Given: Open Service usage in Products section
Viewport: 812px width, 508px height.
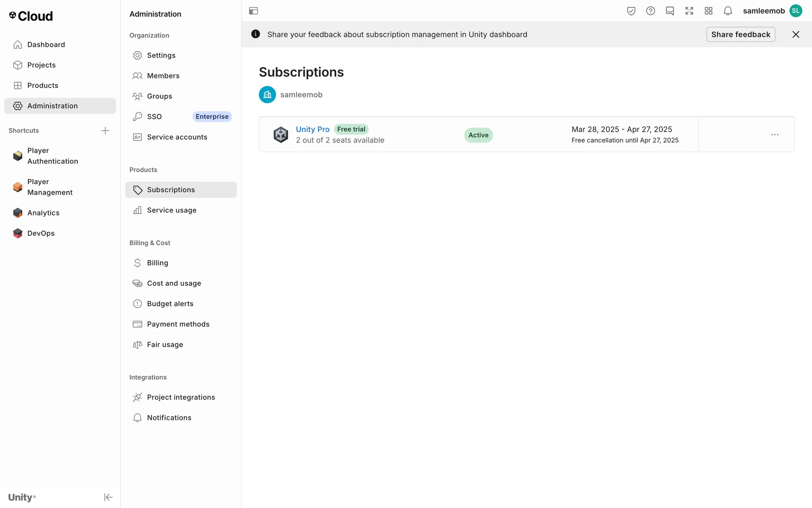Looking at the screenshot, I should pyautogui.click(x=171, y=210).
